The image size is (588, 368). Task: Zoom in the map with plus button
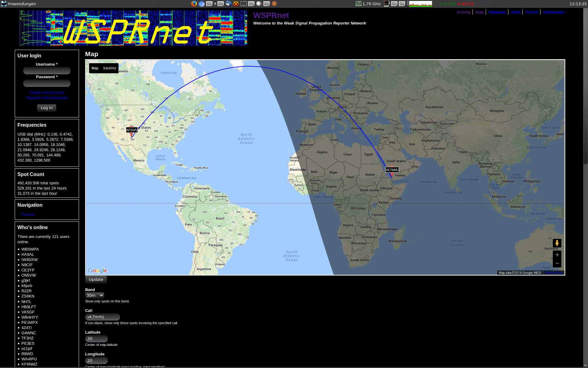pyautogui.click(x=557, y=255)
